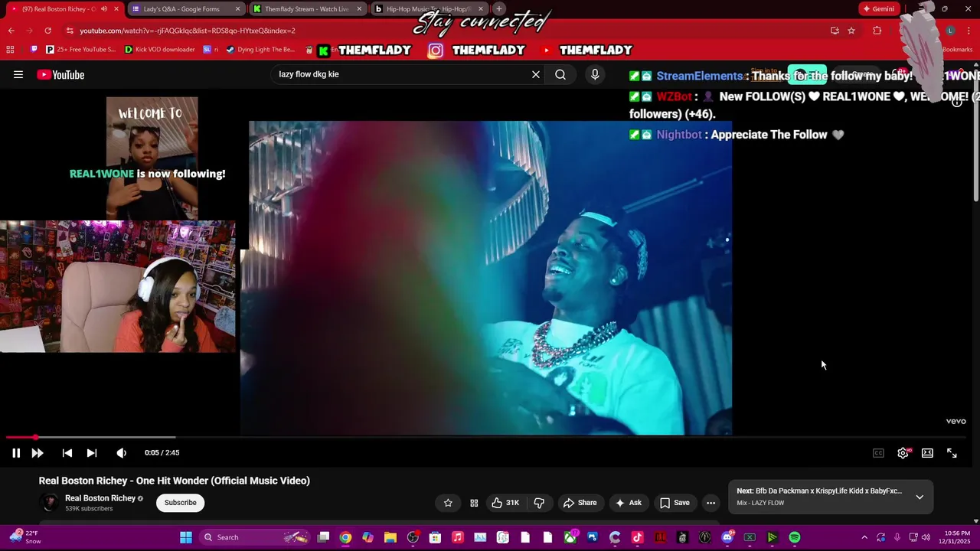Image resolution: width=980 pixels, height=551 pixels.
Task: Click the fast-forward double-arrow player button
Action: pos(38,453)
